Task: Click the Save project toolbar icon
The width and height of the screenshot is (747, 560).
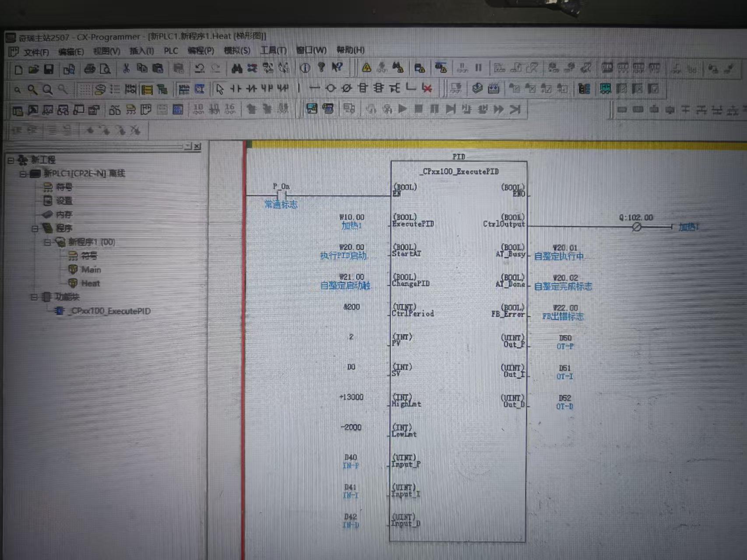Action: pos(49,69)
